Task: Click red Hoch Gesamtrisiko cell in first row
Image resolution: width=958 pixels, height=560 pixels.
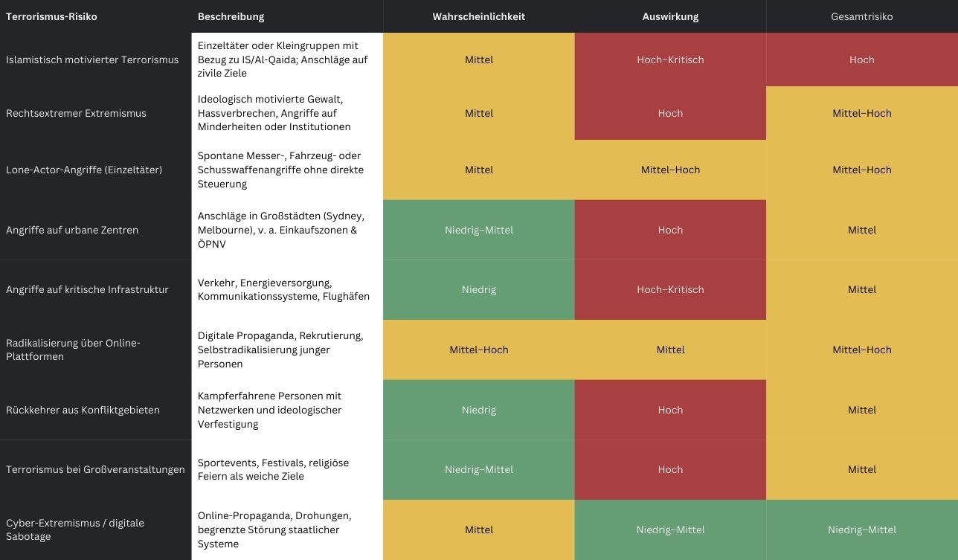Action: [861, 59]
